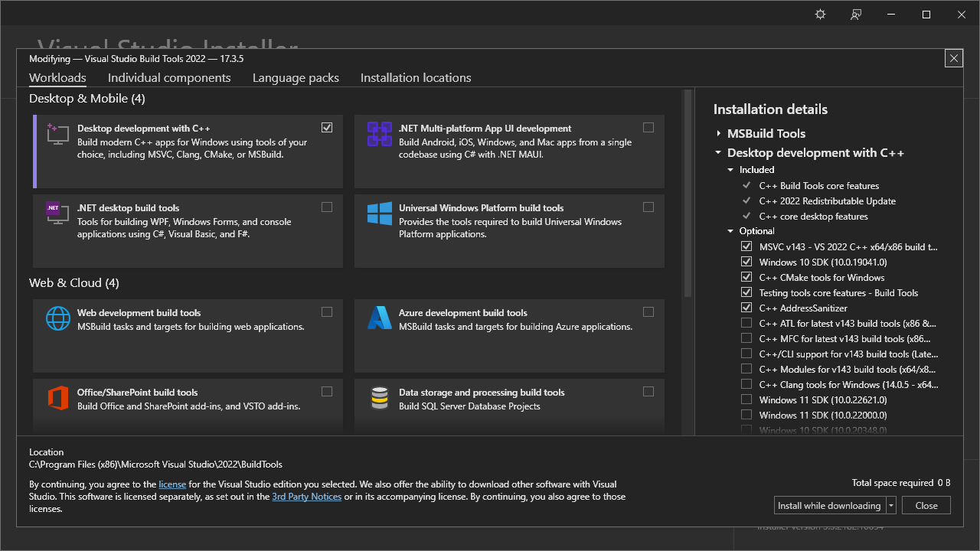Enable C++/CLI support for v143 build tools

(746, 354)
